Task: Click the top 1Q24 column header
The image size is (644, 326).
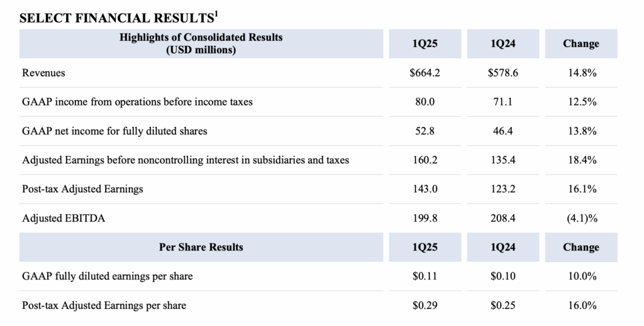Action: pos(503,43)
